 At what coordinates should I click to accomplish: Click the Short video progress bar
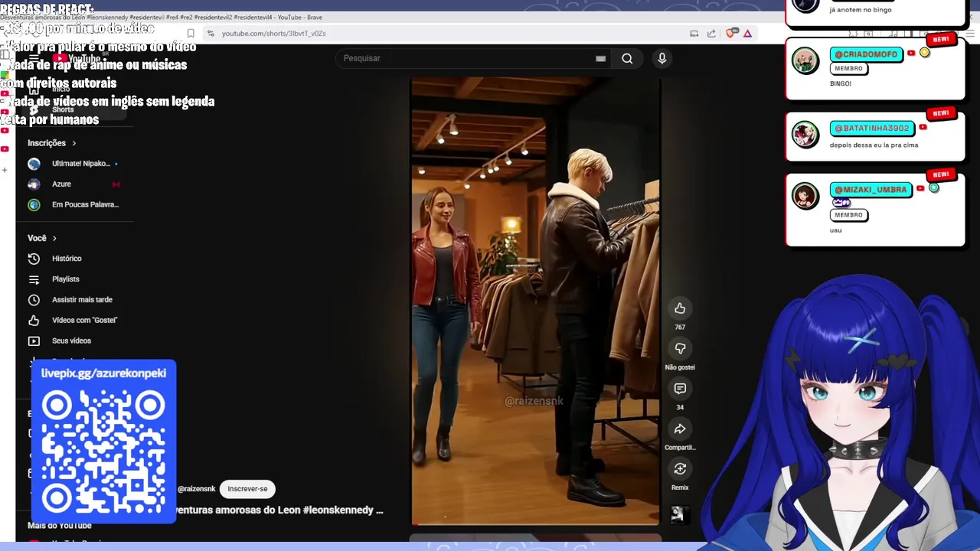[535, 524]
